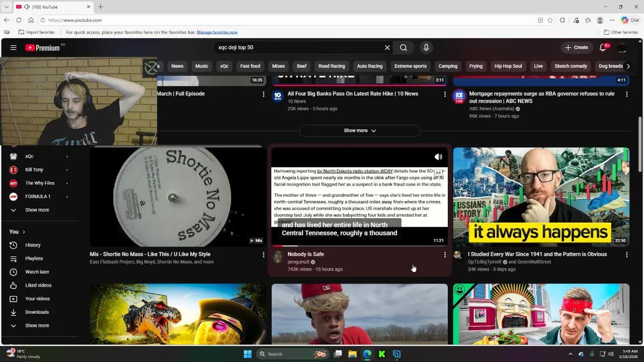644x362 pixels.
Task: Open The Why Files subscription
Action: [x=40, y=183]
